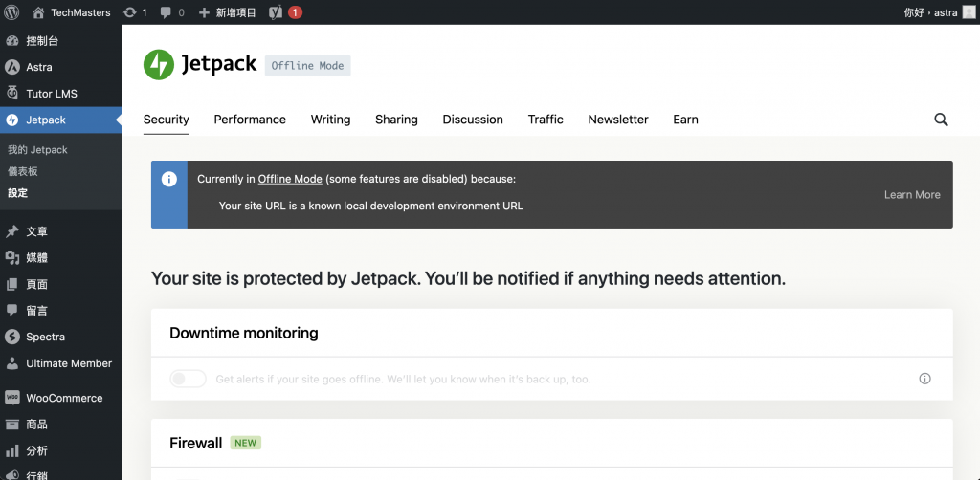
Task: Open the updates icon showing 1
Action: coord(130,12)
